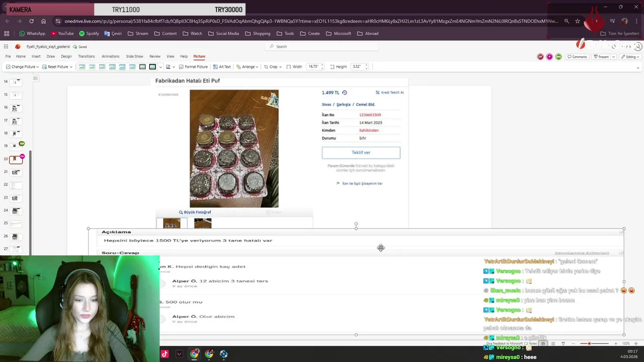Switch to the Slide Show tab

(134, 56)
